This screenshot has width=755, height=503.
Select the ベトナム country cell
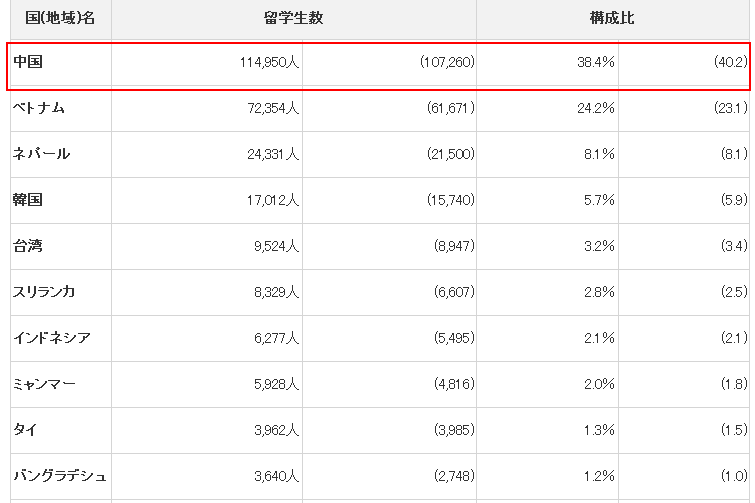click(x=61, y=108)
